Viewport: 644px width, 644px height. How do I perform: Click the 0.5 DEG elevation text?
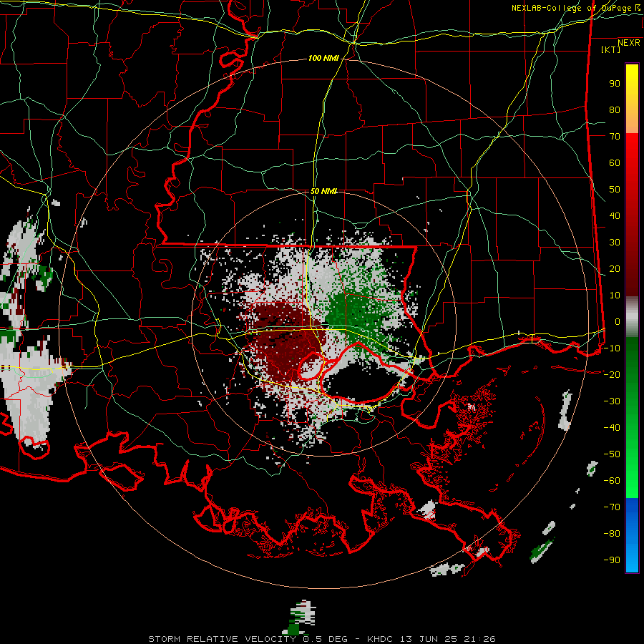326,639
